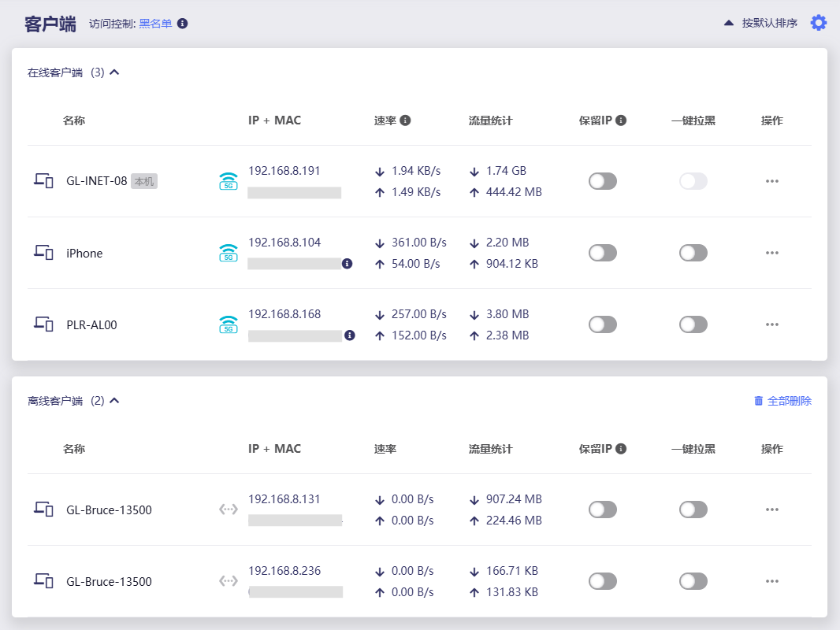Click the 361.00 B/s download rate
Screen dimensions: 840x630
(x=419, y=243)
